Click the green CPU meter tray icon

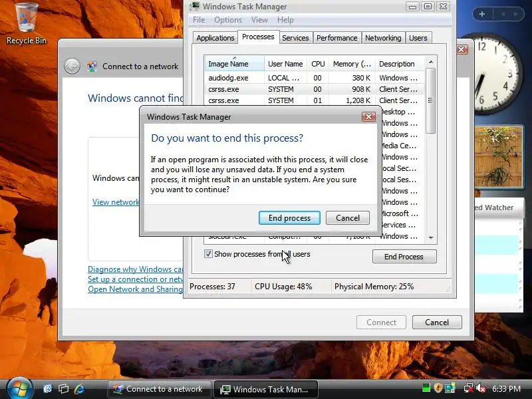426,388
